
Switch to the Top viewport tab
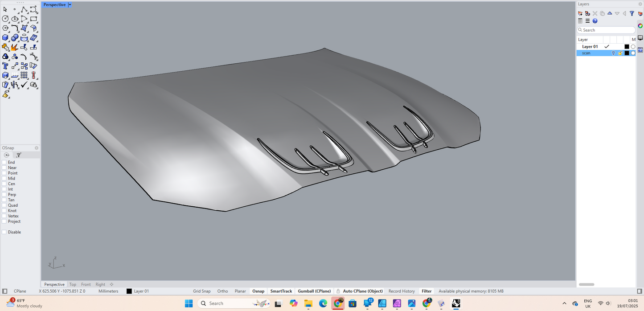point(73,284)
